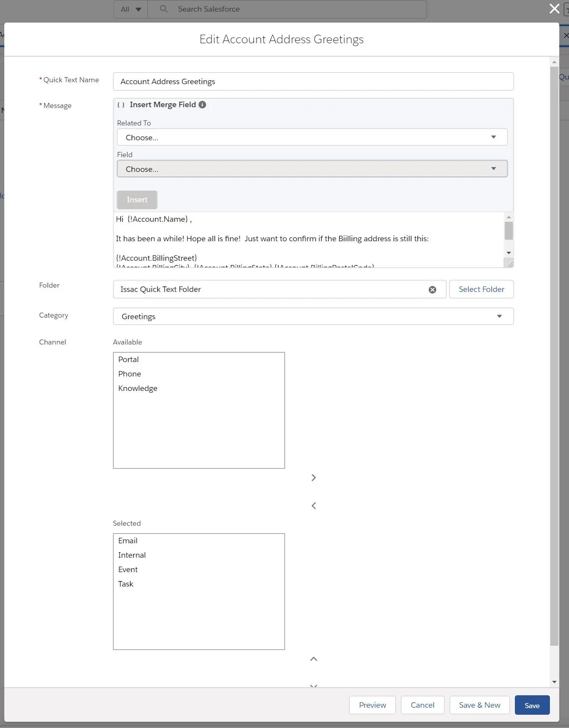Focus the Quick Text Name input field
Viewport: 569px width, 728px height.
[313, 81]
